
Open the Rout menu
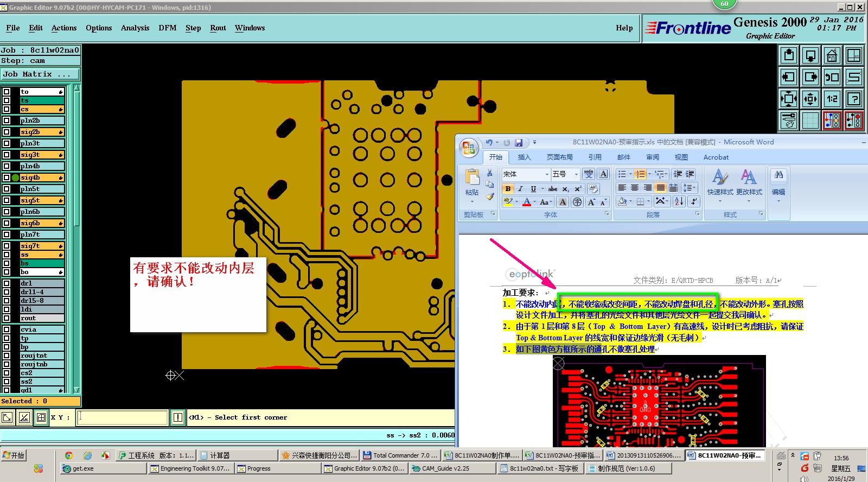218,28
